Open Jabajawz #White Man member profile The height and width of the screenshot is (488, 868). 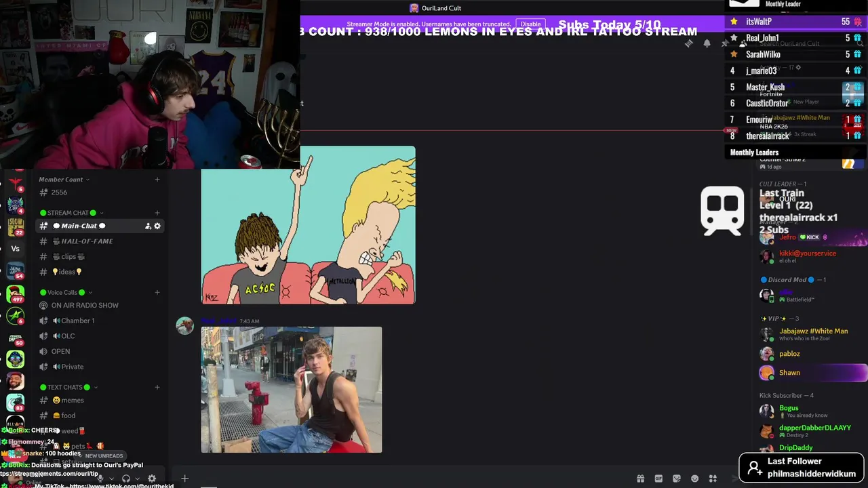(812, 334)
